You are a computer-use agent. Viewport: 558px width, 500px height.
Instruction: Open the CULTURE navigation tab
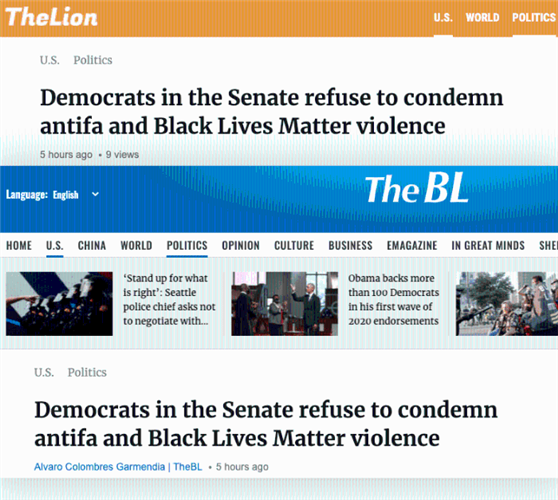pyautogui.click(x=294, y=246)
